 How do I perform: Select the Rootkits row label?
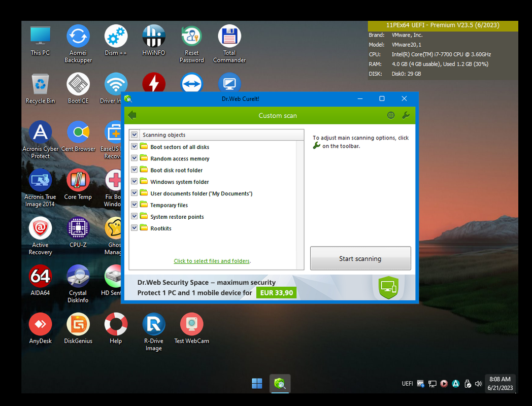161,228
